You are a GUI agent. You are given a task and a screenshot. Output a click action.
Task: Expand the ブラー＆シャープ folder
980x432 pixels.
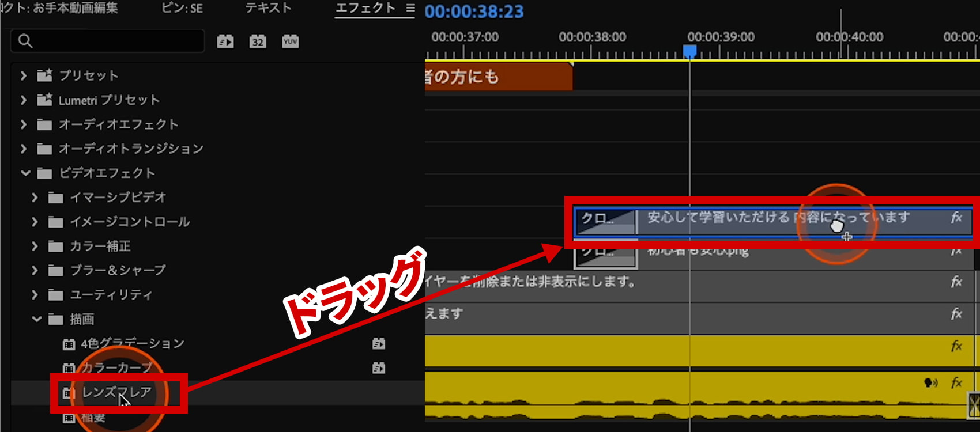(x=35, y=270)
